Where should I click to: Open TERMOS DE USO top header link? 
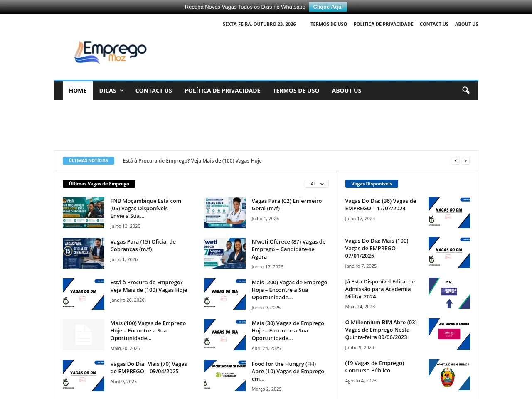(x=329, y=24)
